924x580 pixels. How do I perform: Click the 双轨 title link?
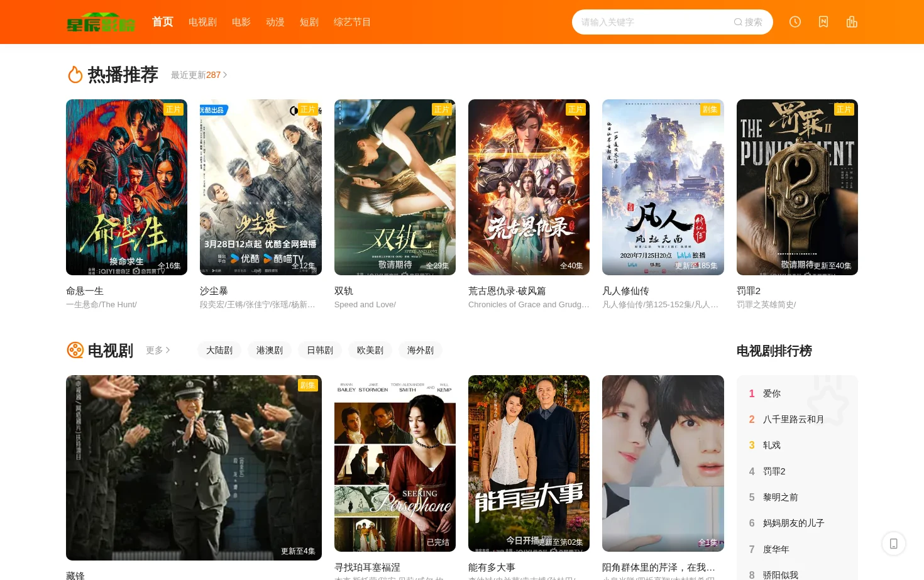click(x=344, y=291)
